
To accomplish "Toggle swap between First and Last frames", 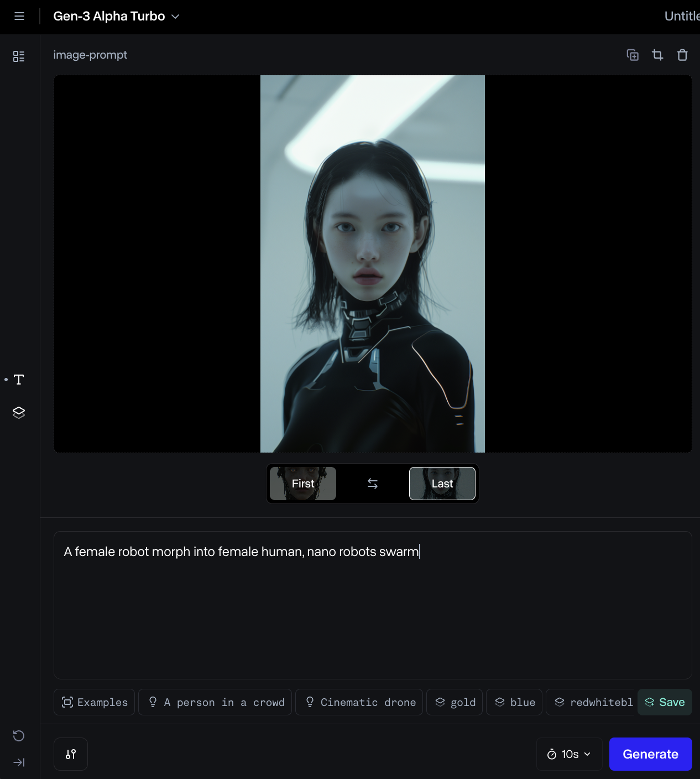I will (372, 483).
